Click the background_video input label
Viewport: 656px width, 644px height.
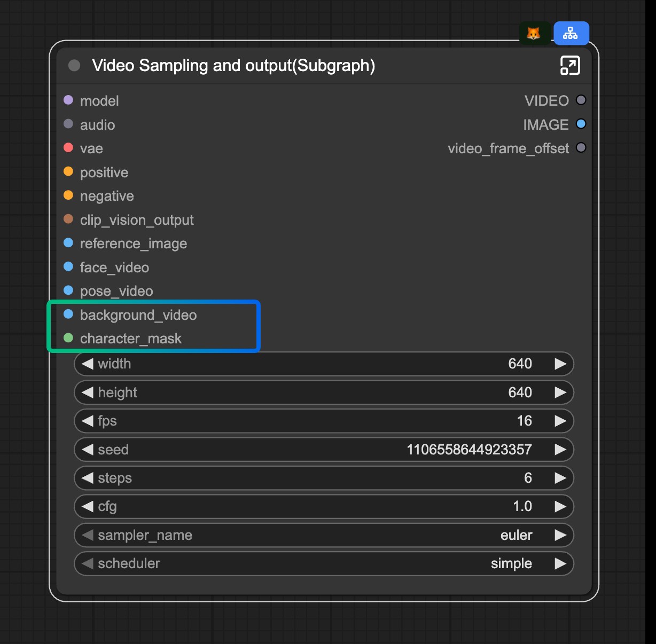pos(138,315)
